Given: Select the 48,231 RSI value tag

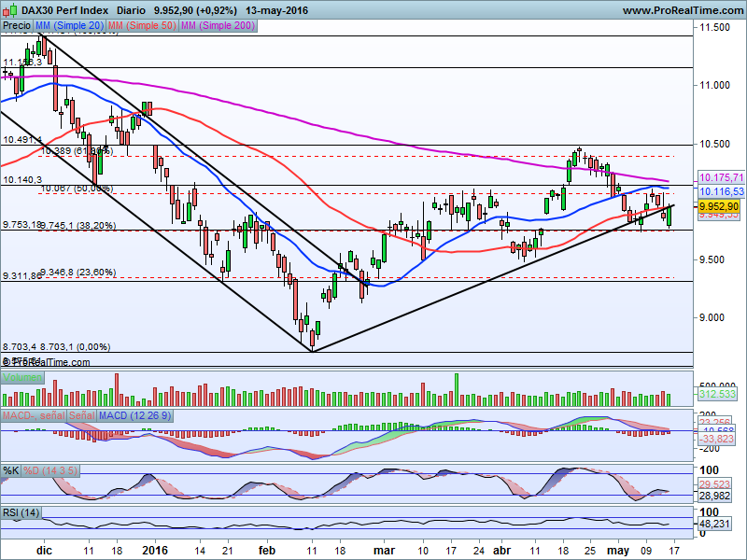Looking at the screenshot, I should tap(715, 524).
